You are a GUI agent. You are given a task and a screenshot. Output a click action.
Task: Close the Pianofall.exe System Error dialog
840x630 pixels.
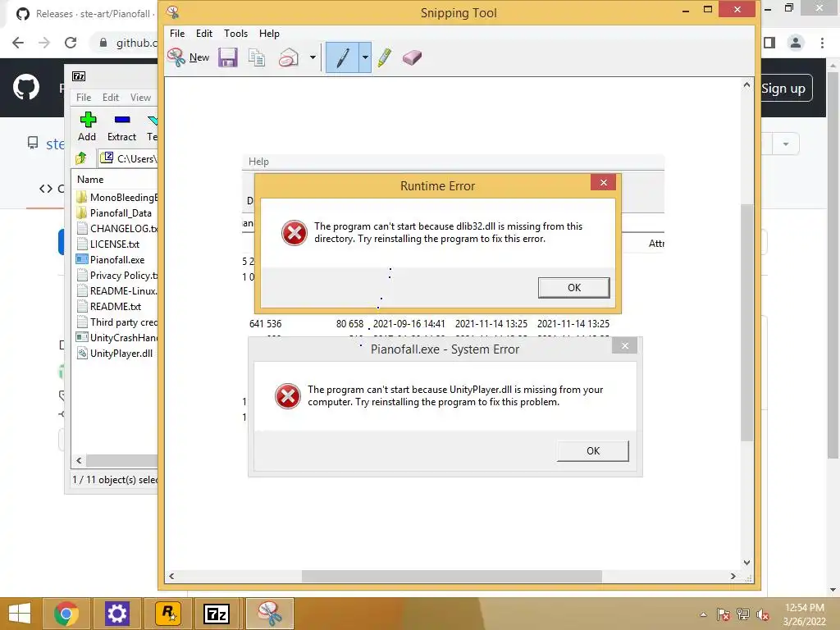click(x=624, y=346)
